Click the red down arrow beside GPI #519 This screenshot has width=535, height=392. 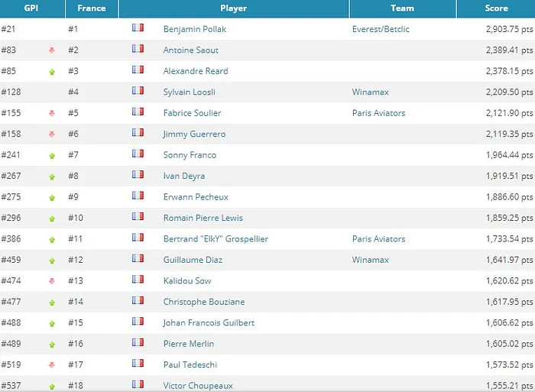(52, 365)
